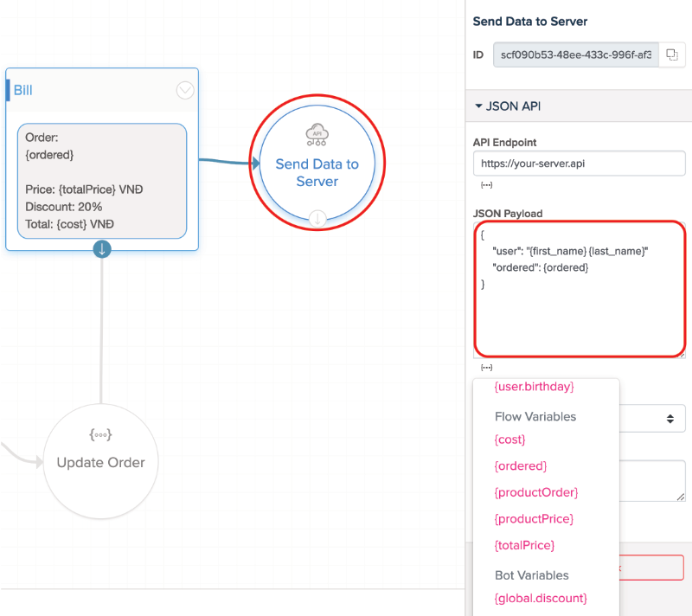Click the down-arrow connector below Bill card
The width and height of the screenshot is (692, 616).
click(x=102, y=249)
